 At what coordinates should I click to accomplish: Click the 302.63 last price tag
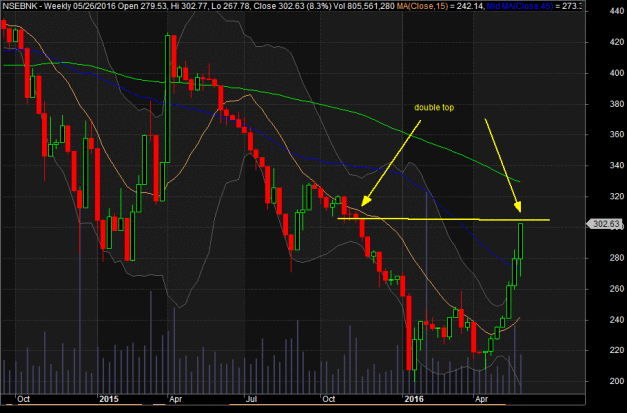606,224
